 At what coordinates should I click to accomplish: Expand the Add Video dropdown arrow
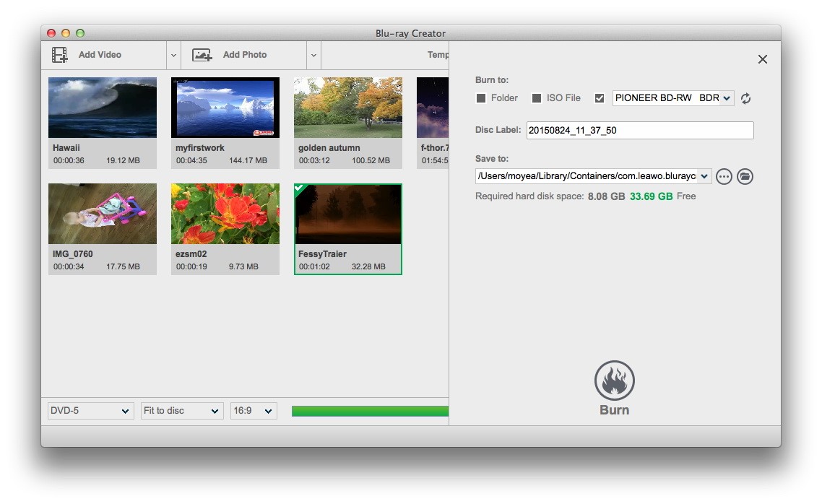click(x=173, y=55)
